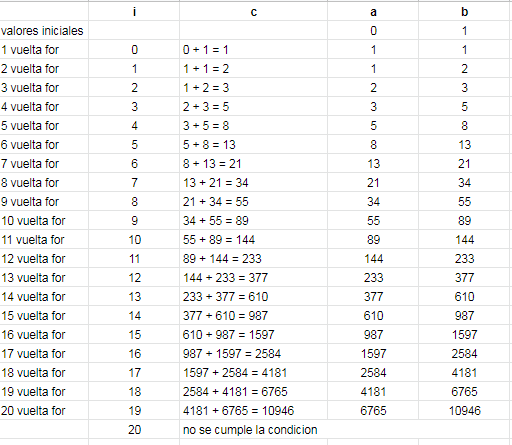Click the column header cell 'b'
Viewport: 512px width, 445px height.
point(465,11)
